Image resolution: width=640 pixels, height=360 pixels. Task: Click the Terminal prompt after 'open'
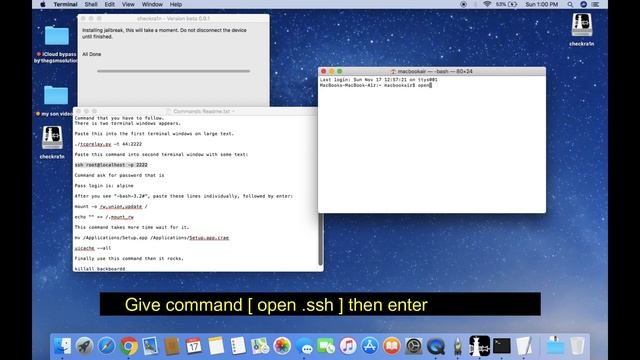(430, 85)
